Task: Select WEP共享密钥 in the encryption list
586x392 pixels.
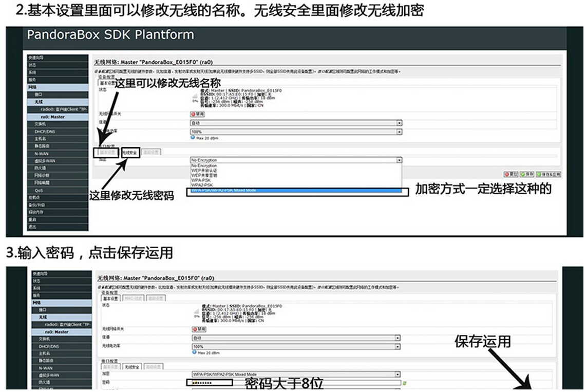Action: click(296, 175)
